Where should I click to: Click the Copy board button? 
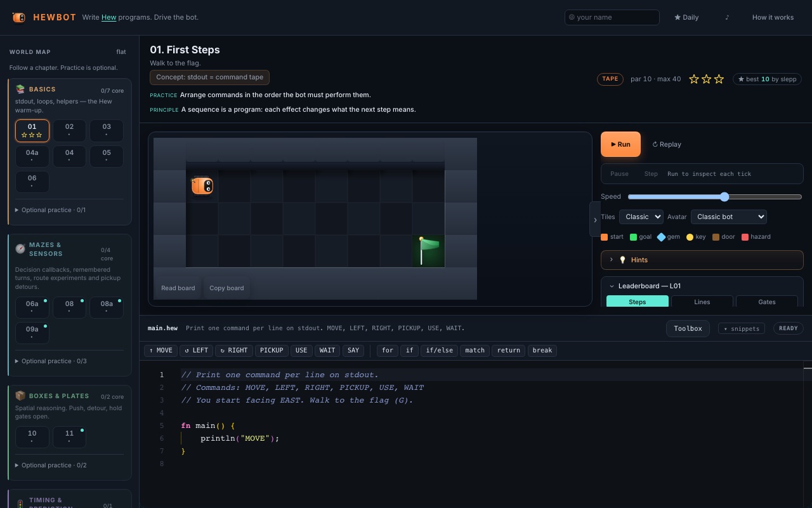click(226, 288)
